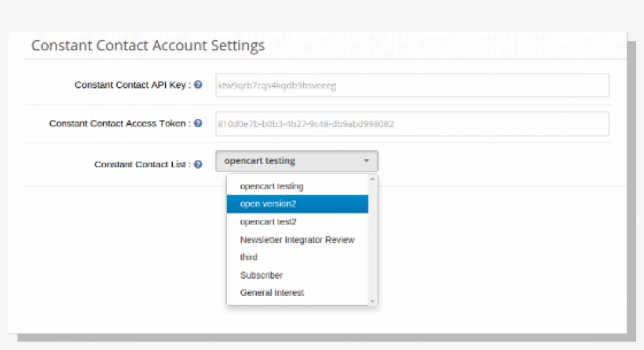The image size is (644, 350).
Task: Click help icon beside Constant Contact List
Action: tap(198, 165)
